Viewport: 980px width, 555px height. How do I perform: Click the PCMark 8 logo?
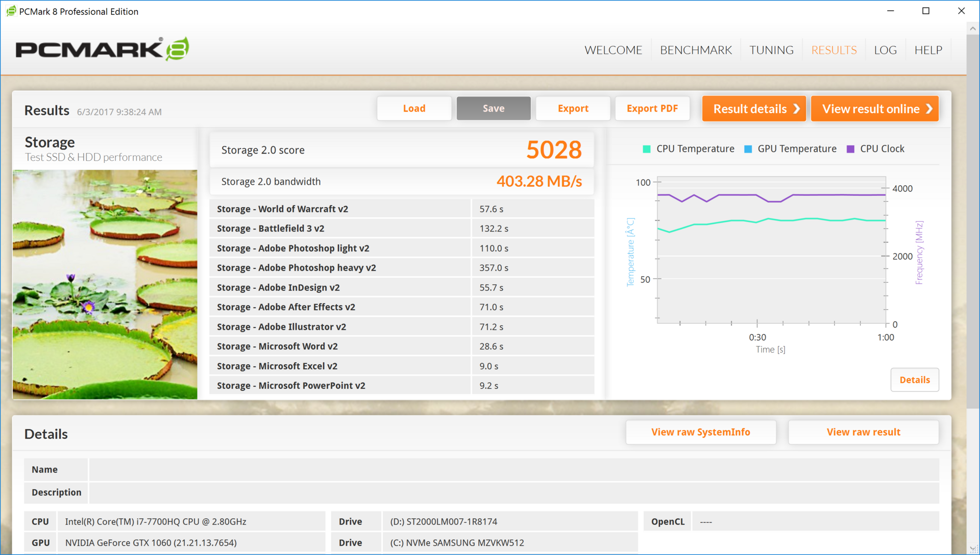(102, 49)
